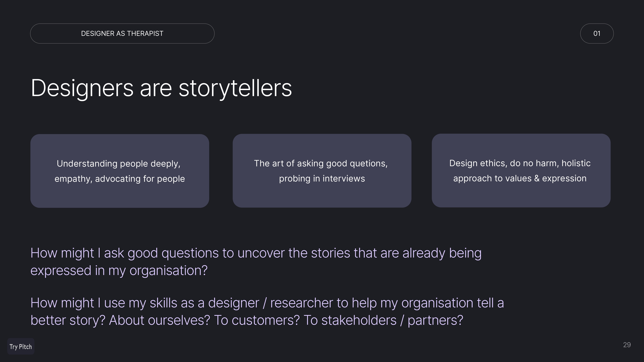The image size is (644, 362).
Task: Click the slide page number 29
Action: [627, 345]
